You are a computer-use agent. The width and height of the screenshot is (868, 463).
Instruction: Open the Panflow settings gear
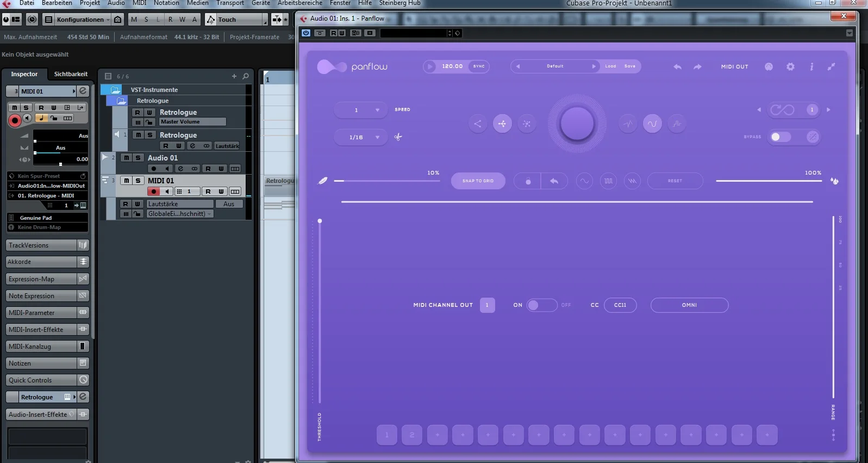pyautogui.click(x=790, y=66)
